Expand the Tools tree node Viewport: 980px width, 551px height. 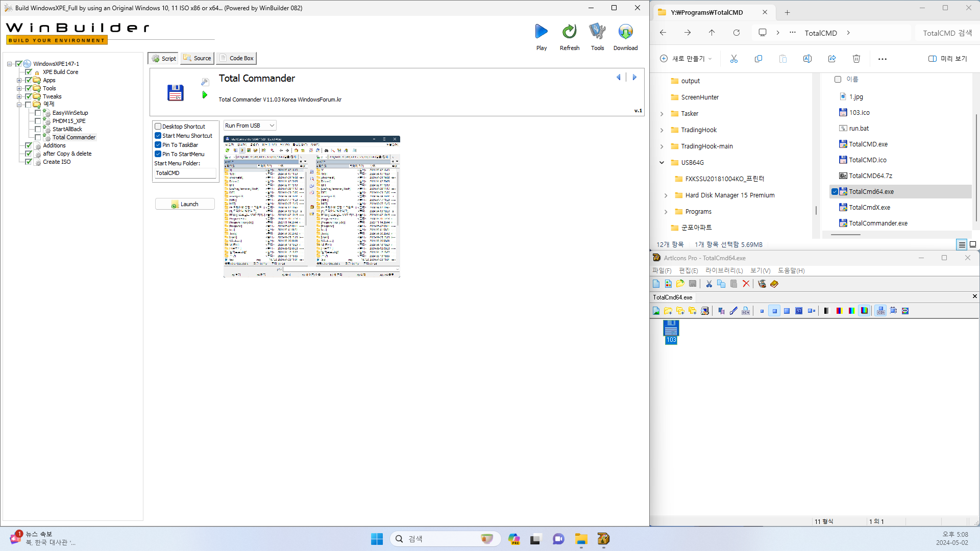click(19, 88)
